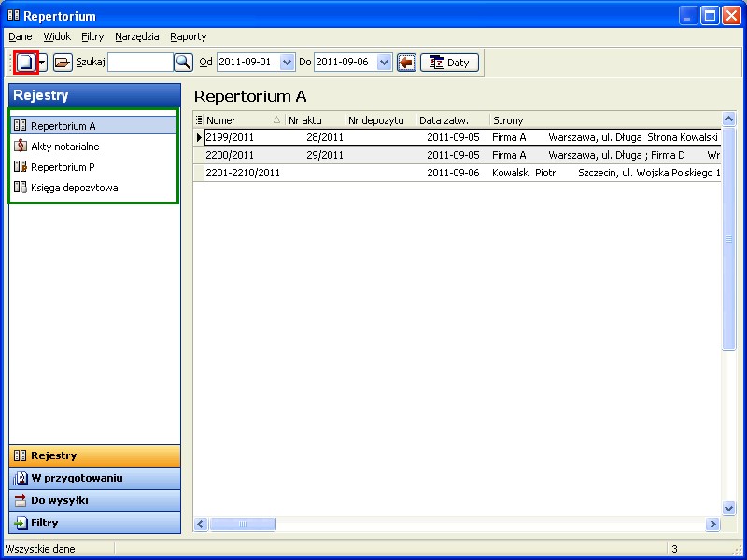Select Księga depozytowa in the registry list
This screenshot has height=560, width=747.
coord(74,188)
